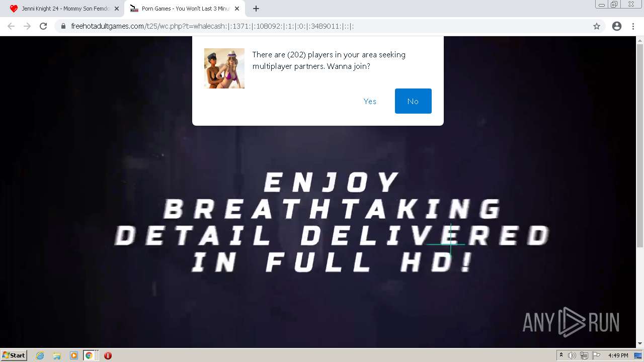
Task: Open Windows Media Player taskbar icon
Action: click(x=73, y=355)
